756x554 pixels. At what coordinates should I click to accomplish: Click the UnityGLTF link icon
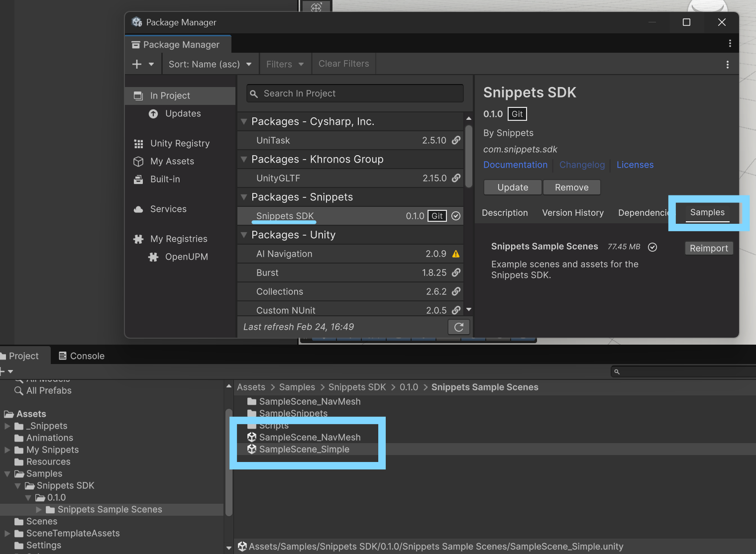456,178
